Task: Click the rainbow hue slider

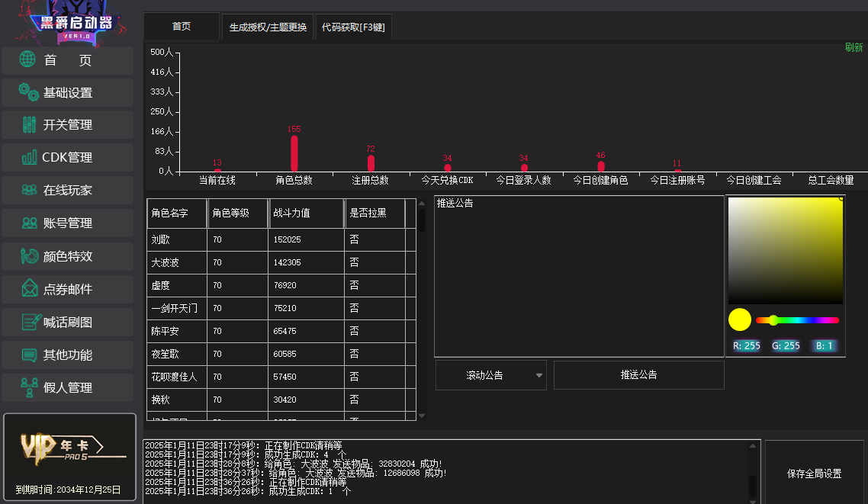Action: click(x=797, y=320)
